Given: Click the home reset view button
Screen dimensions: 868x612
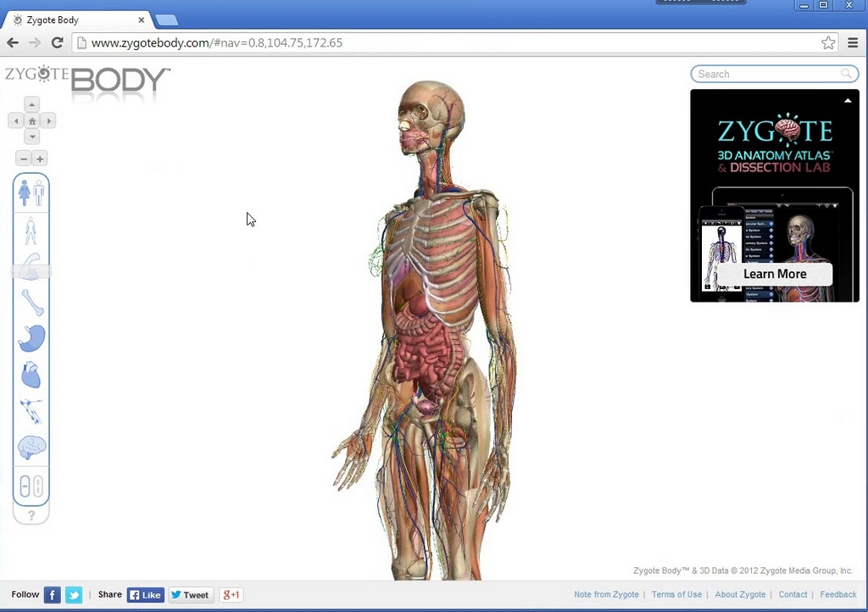Looking at the screenshot, I should tap(32, 121).
